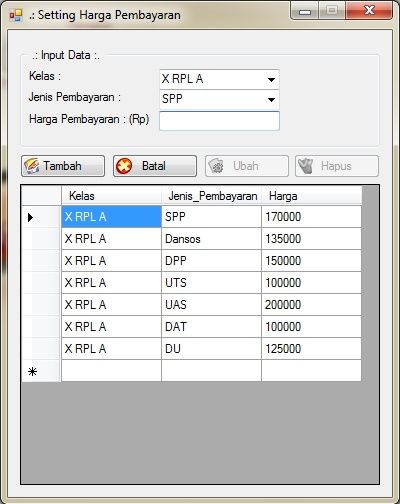The width and height of the screenshot is (400, 504).
Task: Select the Kelas cell in the DU row
Action: 111,349
